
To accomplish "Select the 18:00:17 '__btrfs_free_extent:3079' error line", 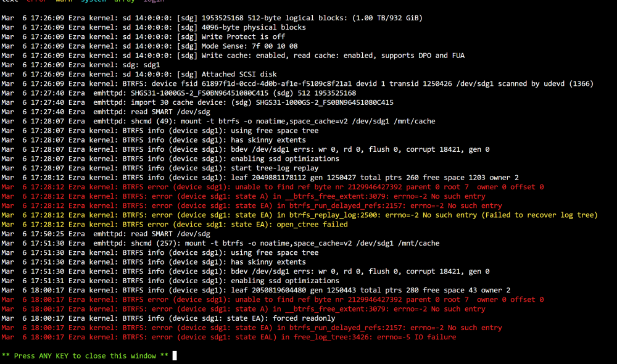I will (x=243, y=309).
